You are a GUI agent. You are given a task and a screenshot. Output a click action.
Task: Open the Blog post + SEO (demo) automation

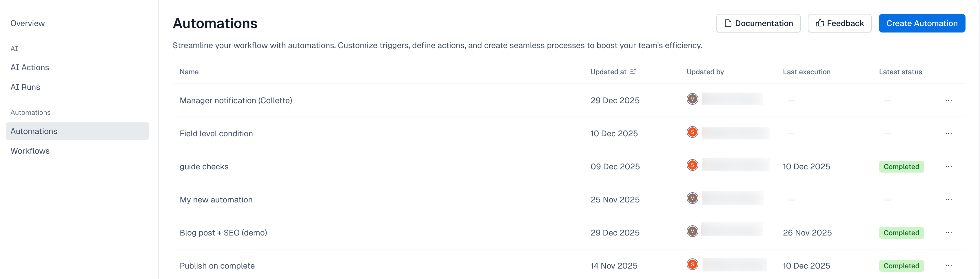[x=223, y=233]
